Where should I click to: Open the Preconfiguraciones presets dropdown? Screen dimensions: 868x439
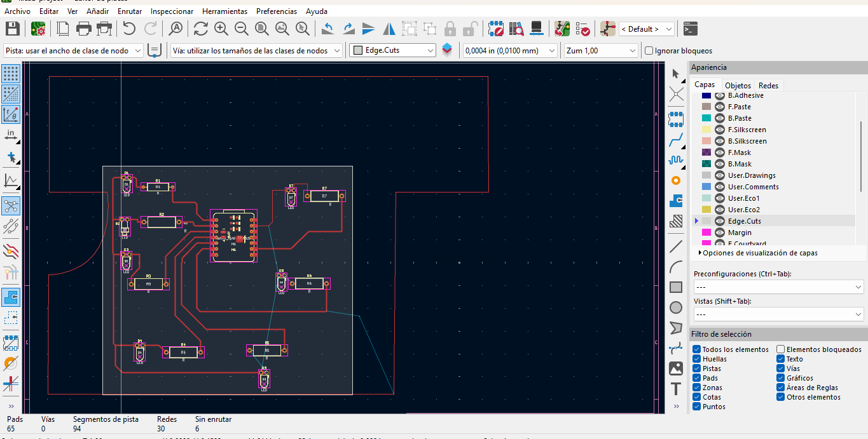(778, 287)
